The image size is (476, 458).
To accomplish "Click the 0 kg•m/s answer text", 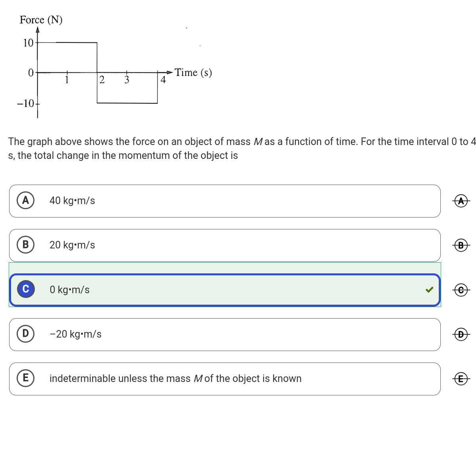I will 70,290.
